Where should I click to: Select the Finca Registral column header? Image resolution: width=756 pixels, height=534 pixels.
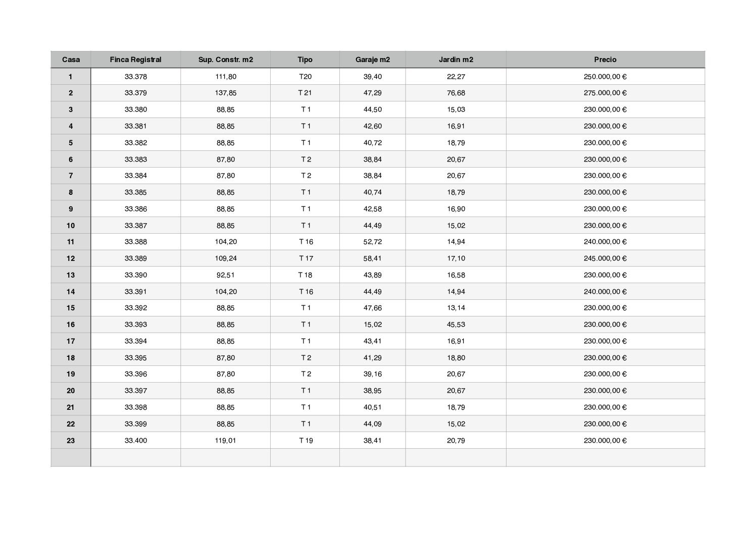[135, 60]
